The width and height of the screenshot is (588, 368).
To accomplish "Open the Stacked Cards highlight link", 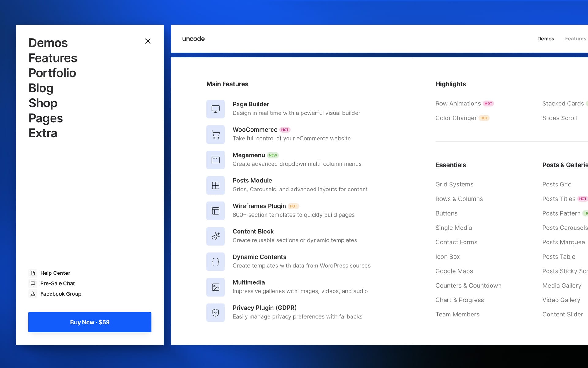I will 563,104.
